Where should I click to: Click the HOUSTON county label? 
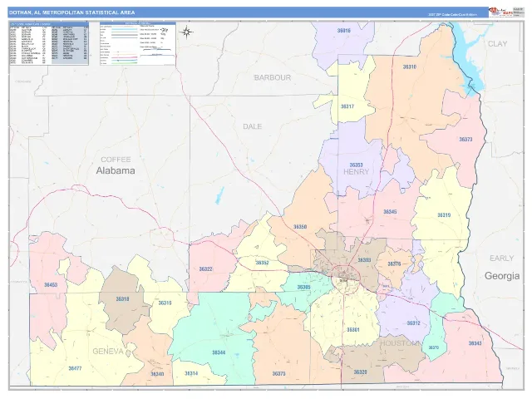pos(400,343)
